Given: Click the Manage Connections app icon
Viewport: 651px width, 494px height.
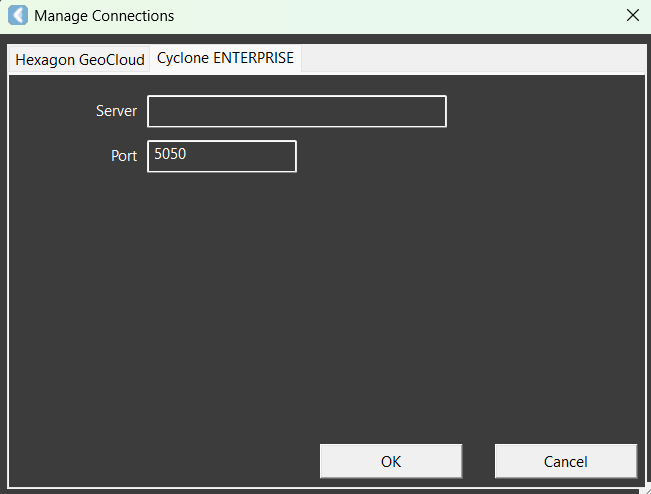Looking at the screenshot, I should point(18,15).
